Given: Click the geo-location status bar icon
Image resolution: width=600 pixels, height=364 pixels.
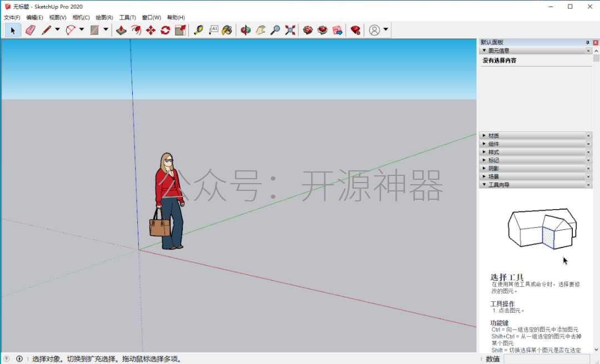Looking at the screenshot, I should click(x=7, y=358).
